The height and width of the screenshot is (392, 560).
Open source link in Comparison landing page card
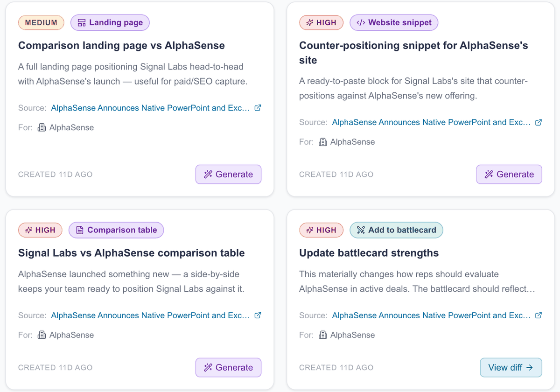tap(150, 108)
